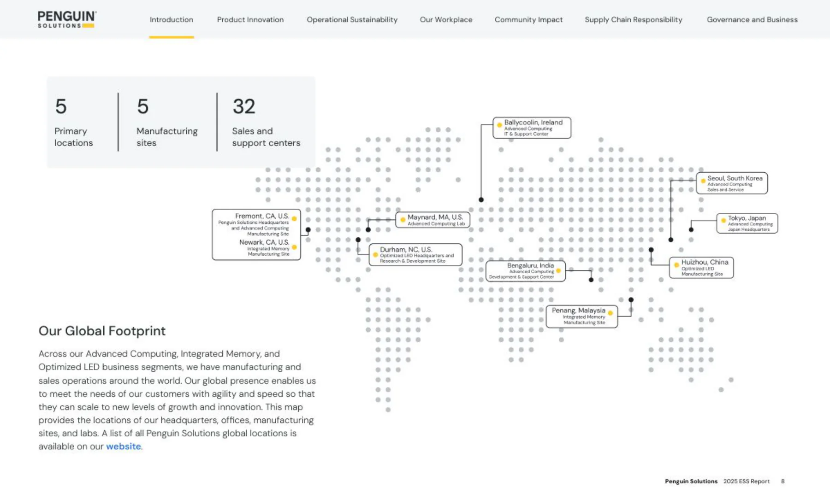Viewport: 830px width, 504px height.
Task: Click the yellow dot next to Maynard, MA, U.S.
Action: point(403,220)
